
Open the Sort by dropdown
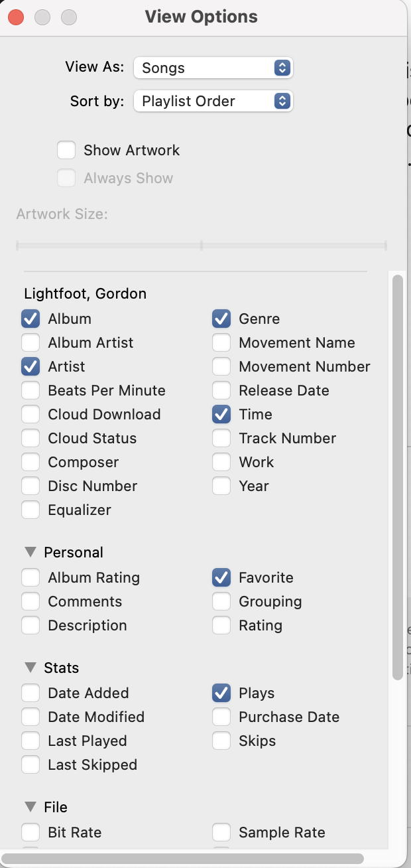(213, 101)
